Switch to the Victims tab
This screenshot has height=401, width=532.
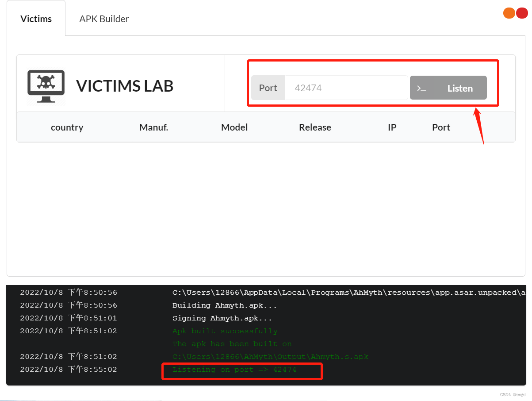[x=36, y=19]
